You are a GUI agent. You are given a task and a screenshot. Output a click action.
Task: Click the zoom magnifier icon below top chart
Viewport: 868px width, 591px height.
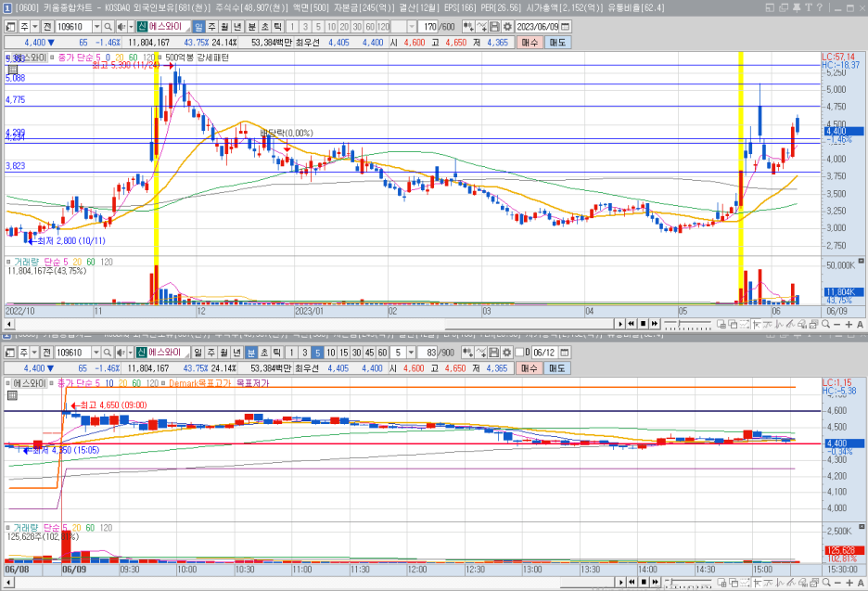point(825,324)
